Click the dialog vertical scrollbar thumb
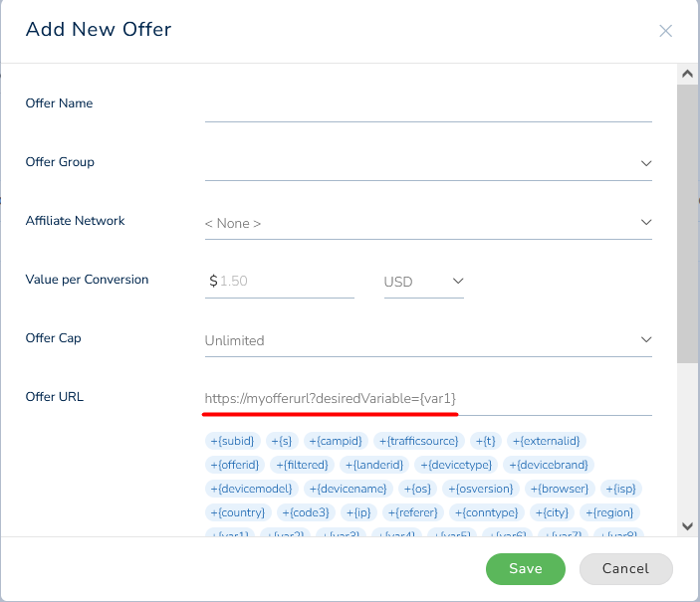This screenshot has height=602, width=700. pyautogui.click(x=687, y=223)
